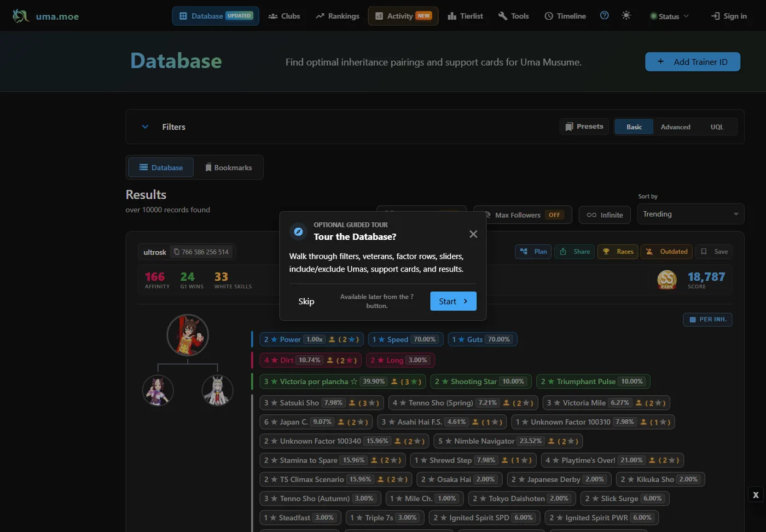Mark record as Outdated
This screenshot has height=532, width=766.
pyautogui.click(x=666, y=252)
